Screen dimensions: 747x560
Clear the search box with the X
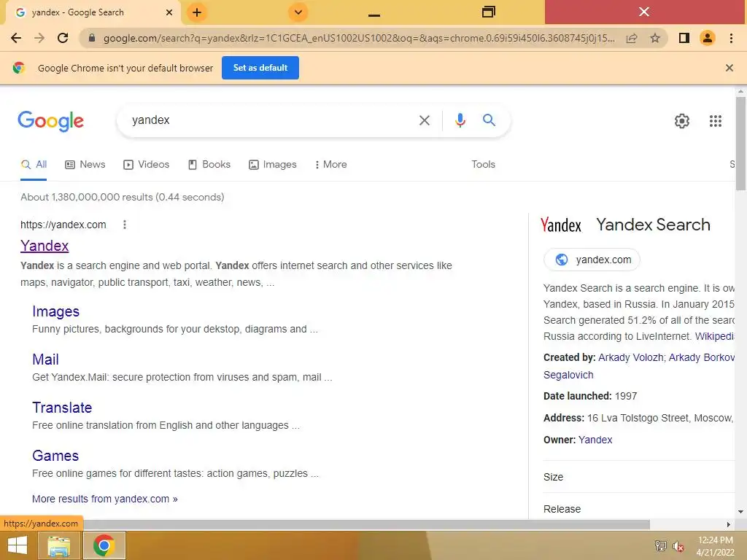(425, 120)
